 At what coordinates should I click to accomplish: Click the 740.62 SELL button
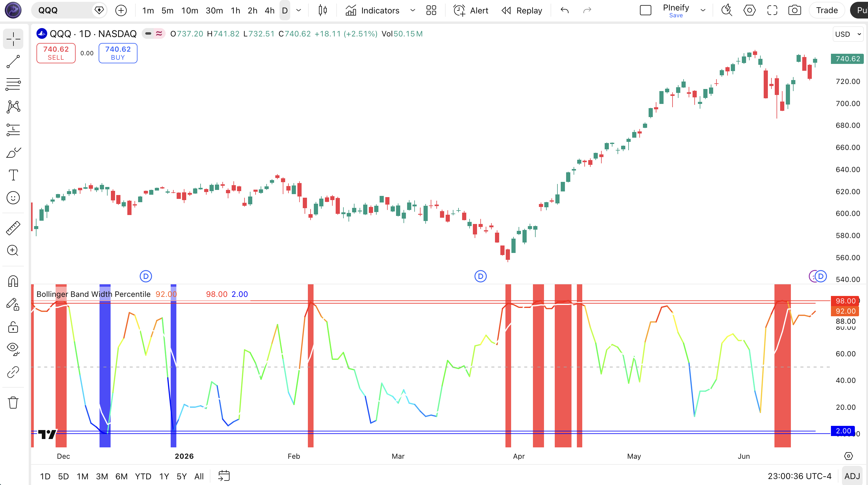[56, 53]
